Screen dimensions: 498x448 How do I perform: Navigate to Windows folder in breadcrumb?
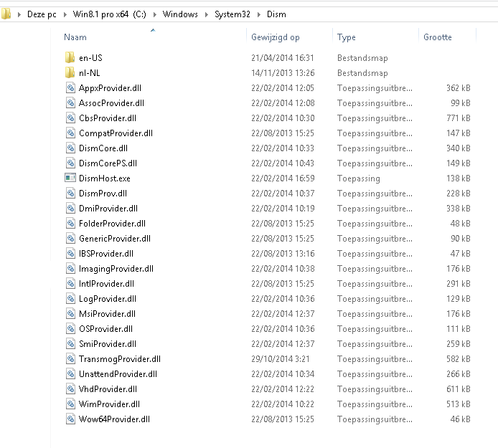coord(180,14)
